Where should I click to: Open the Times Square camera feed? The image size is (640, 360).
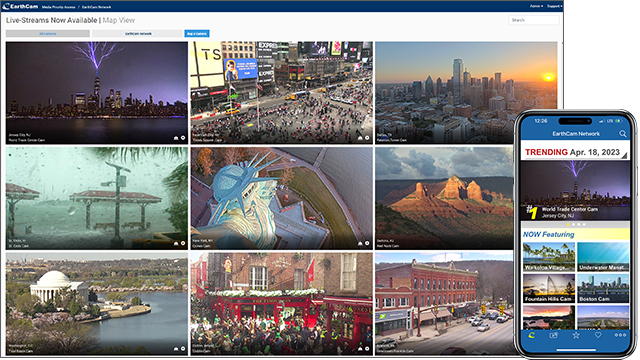[x=282, y=93]
